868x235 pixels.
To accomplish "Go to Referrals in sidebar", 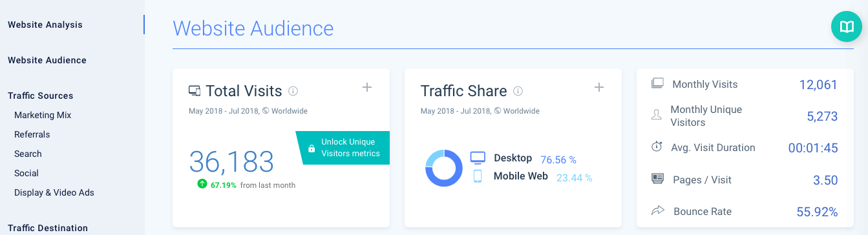I will (32, 134).
